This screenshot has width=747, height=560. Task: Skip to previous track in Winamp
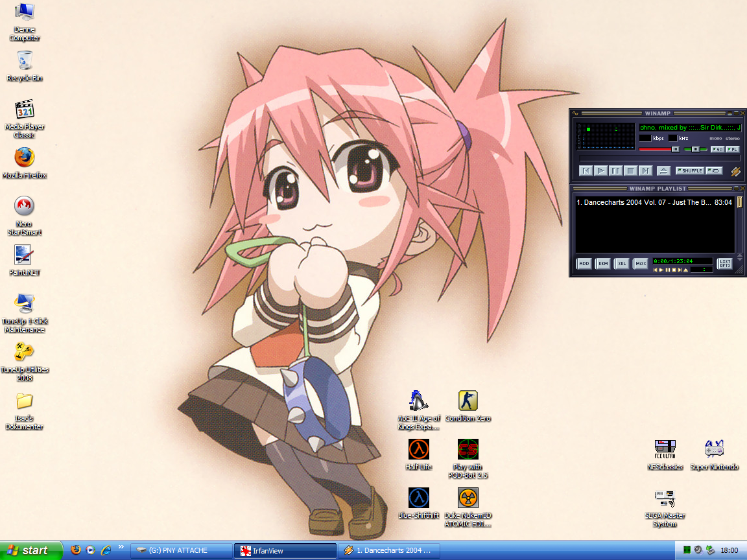pyautogui.click(x=586, y=170)
